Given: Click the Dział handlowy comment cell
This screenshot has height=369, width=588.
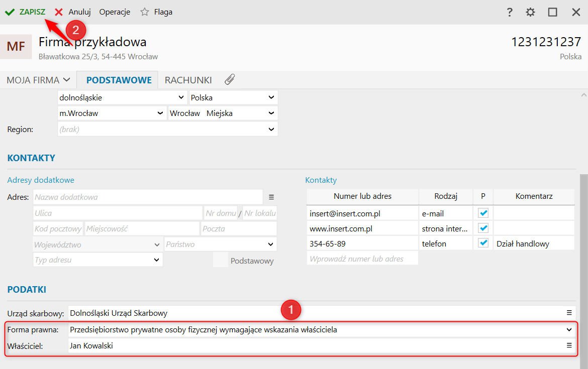Looking at the screenshot, I should tap(534, 243).
